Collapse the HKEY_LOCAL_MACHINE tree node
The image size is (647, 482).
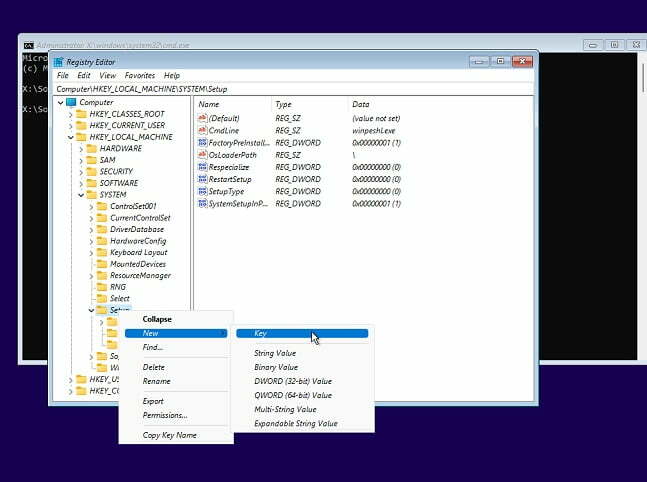pos(71,137)
